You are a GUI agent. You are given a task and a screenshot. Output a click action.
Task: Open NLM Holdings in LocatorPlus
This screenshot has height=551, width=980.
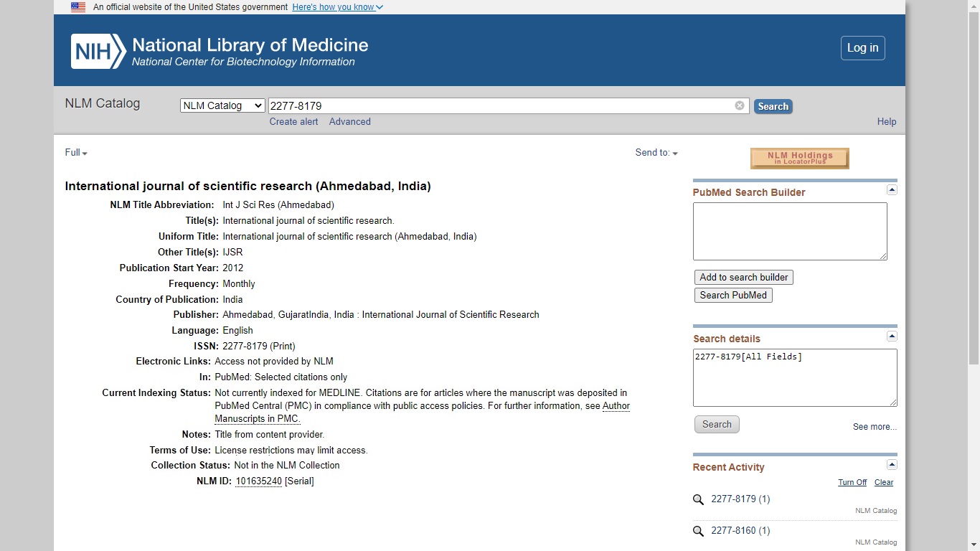(799, 158)
